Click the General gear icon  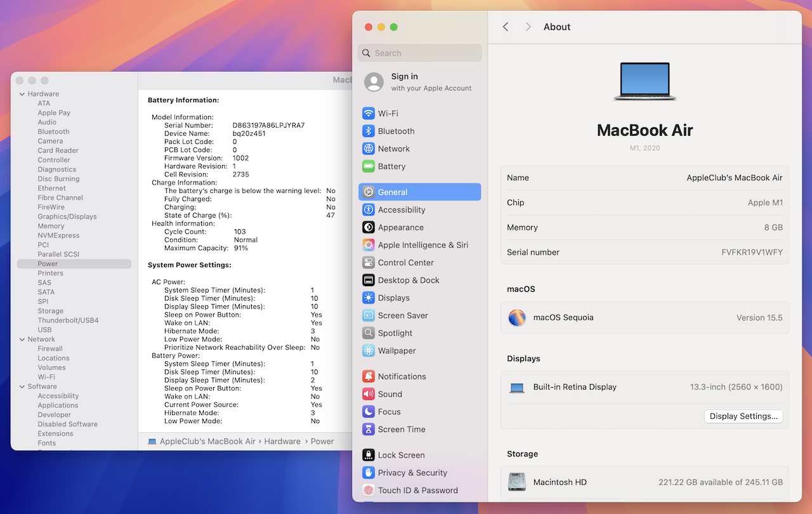(x=369, y=192)
